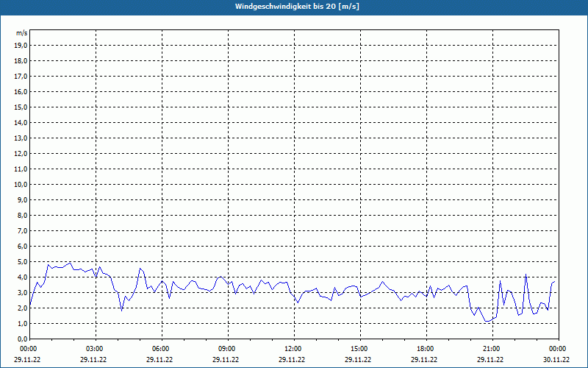This screenshot has height=368, width=588.
Task: Click the '18:00' time axis label
Action: [x=426, y=349]
